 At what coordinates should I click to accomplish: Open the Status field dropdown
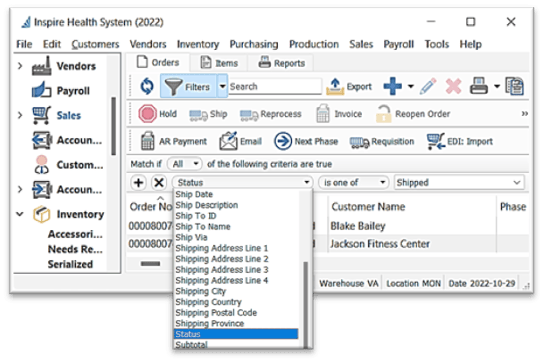243,183
